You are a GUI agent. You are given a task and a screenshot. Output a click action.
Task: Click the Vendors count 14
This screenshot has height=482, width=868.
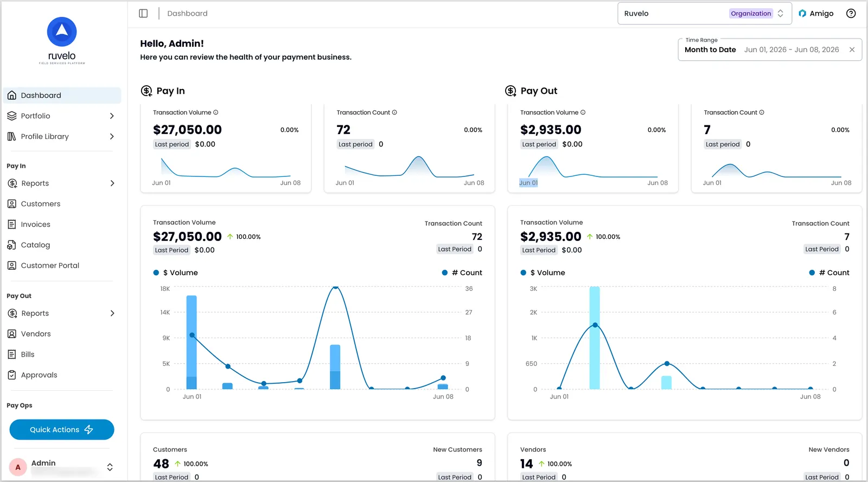pos(526,464)
